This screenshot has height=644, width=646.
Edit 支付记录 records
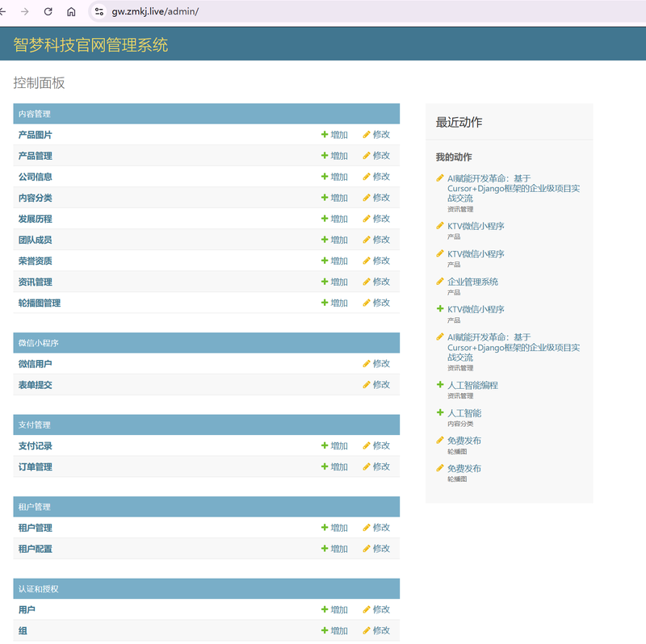pos(376,445)
